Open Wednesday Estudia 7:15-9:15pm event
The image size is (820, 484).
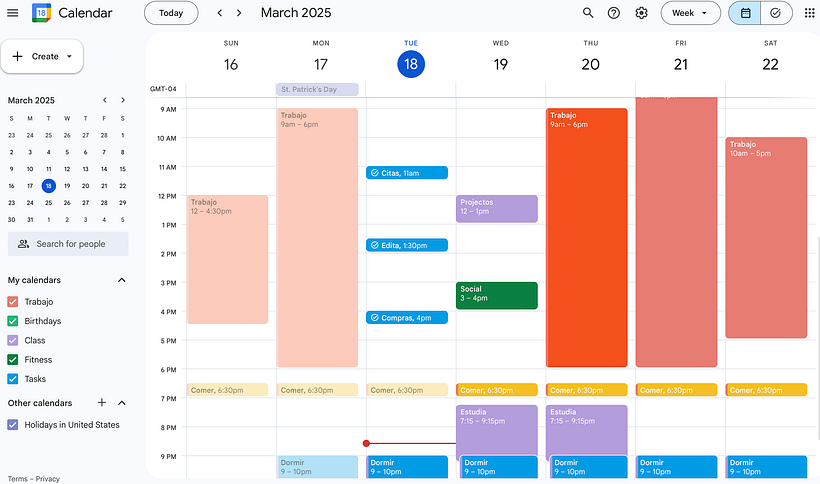(x=497, y=431)
